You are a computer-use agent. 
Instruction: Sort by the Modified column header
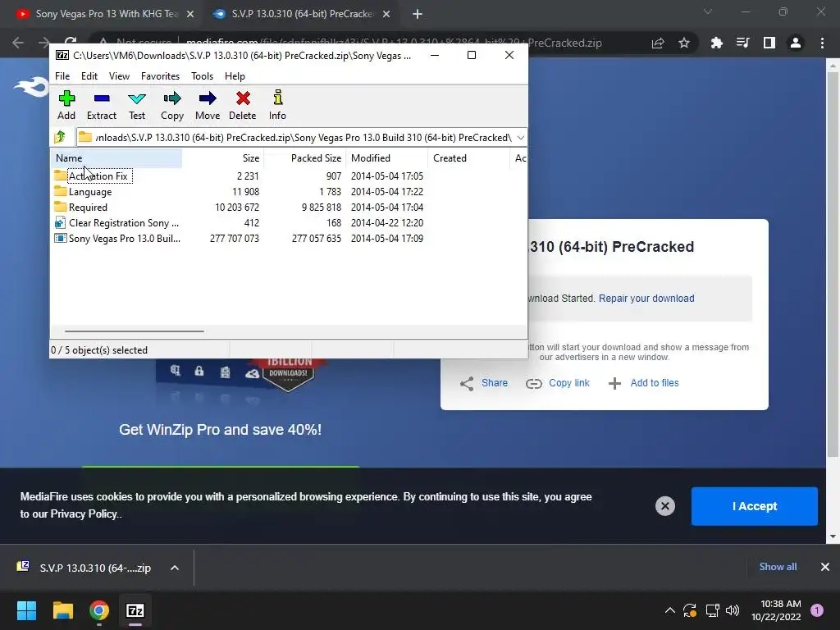(x=387, y=158)
